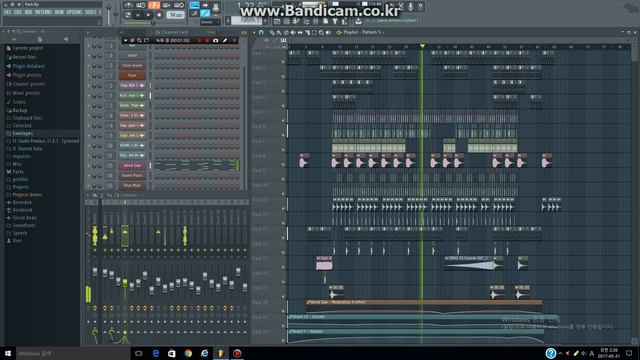This screenshot has height=360, width=640.
Task: Select the Soundfonts browser folder
Action: [20, 225]
